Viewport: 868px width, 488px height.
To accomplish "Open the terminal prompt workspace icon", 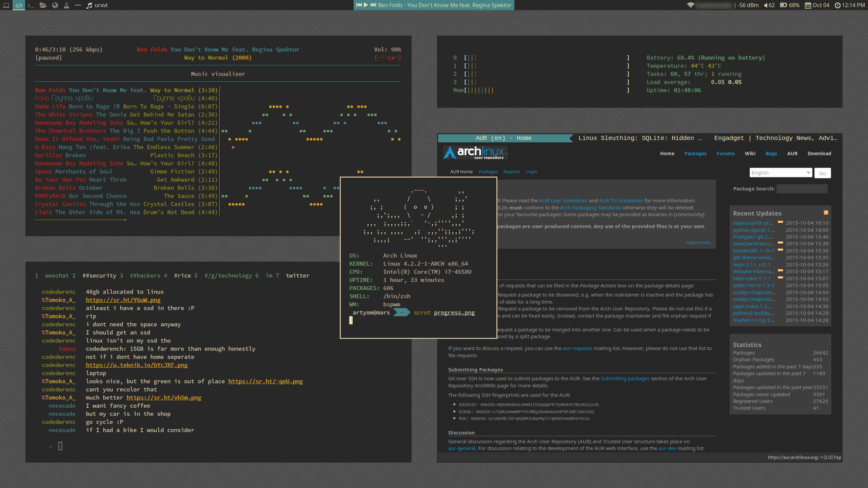I will coord(31,5).
